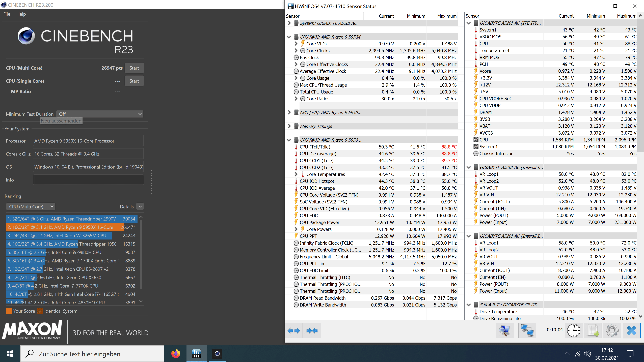Click the HWiNFO taskbar icon
644x362 pixels.
(x=197, y=353)
